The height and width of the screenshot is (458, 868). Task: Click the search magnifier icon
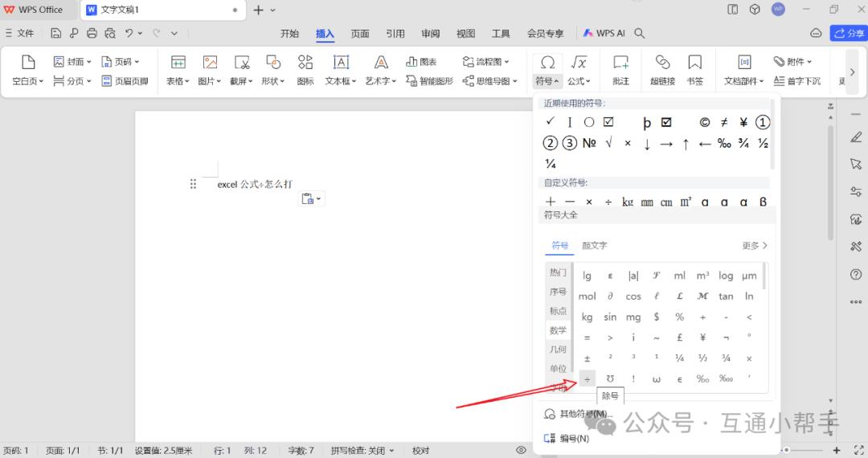click(640, 33)
